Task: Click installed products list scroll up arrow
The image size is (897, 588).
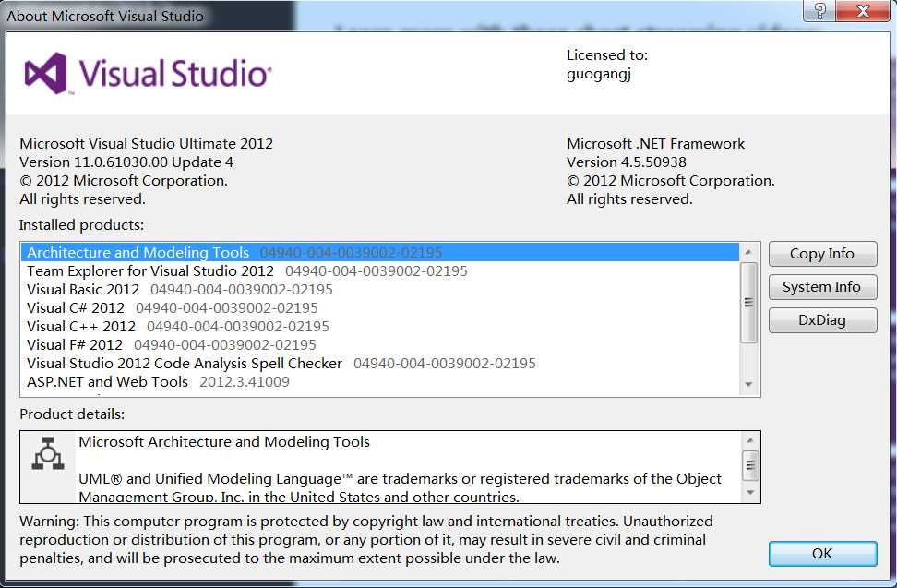Action: 748,252
